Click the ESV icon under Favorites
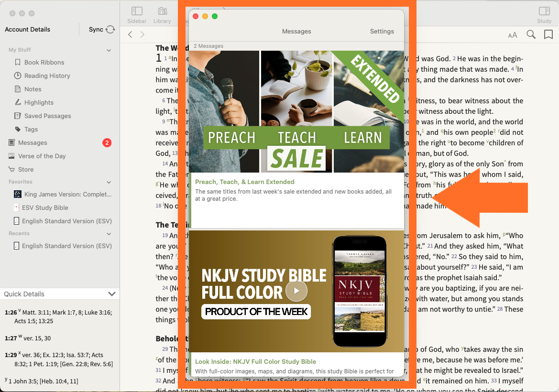This screenshot has height=392, width=559. tap(16, 221)
